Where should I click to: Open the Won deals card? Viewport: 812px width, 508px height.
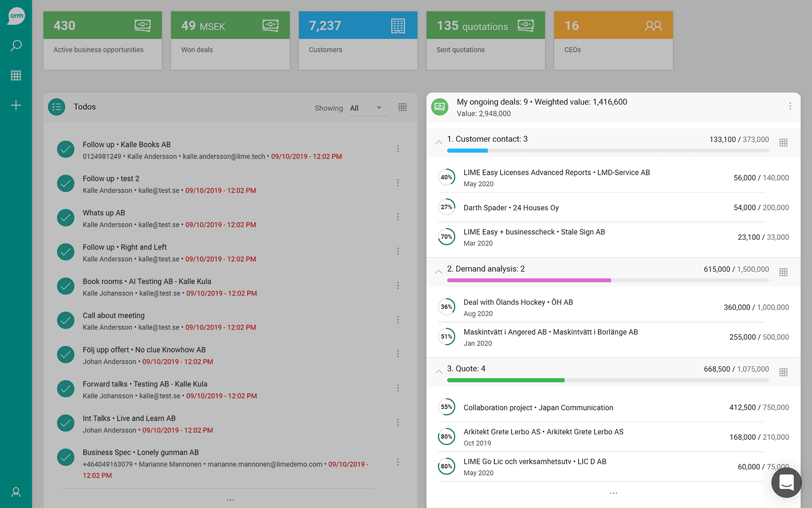[x=230, y=41]
